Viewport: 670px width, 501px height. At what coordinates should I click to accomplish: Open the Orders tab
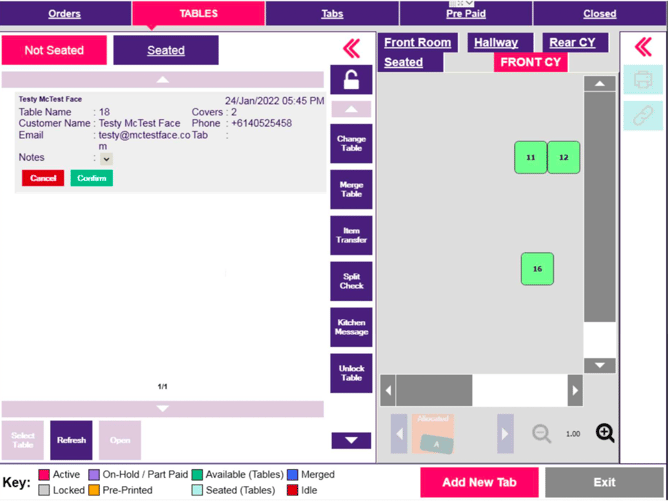pos(65,14)
